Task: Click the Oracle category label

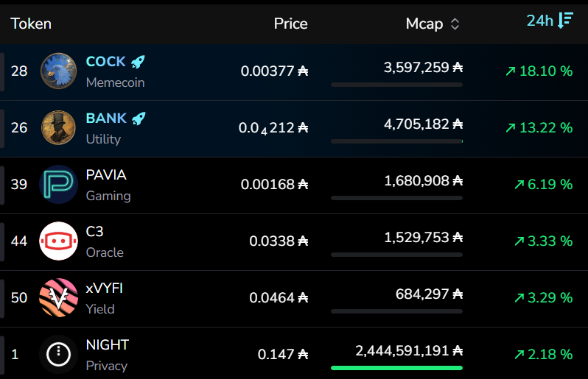Action: tap(105, 252)
